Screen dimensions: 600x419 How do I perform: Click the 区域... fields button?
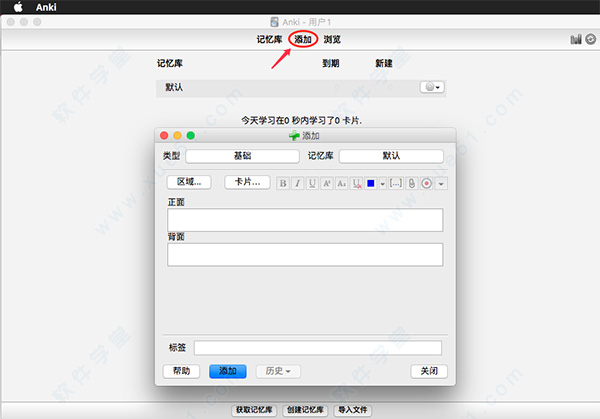[x=189, y=182]
